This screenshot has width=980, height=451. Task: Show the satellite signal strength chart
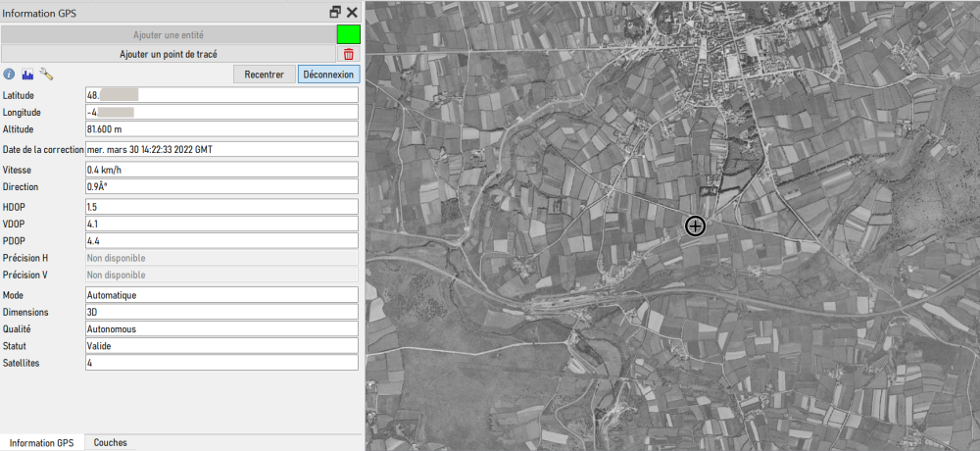pos(27,75)
